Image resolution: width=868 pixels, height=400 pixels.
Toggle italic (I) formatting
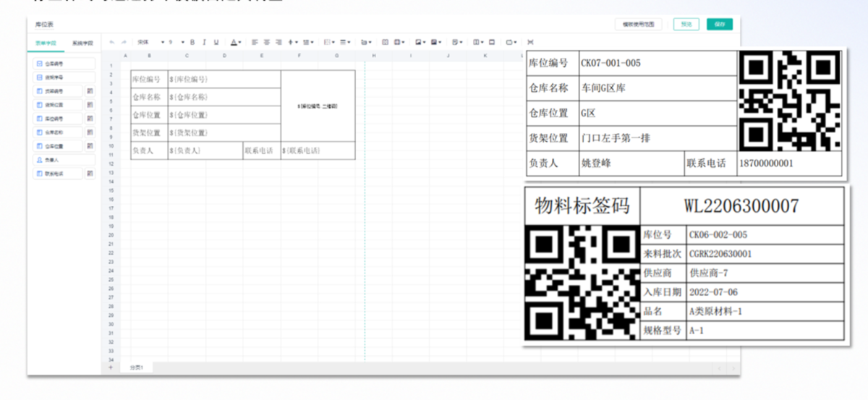pyautogui.click(x=204, y=42)
